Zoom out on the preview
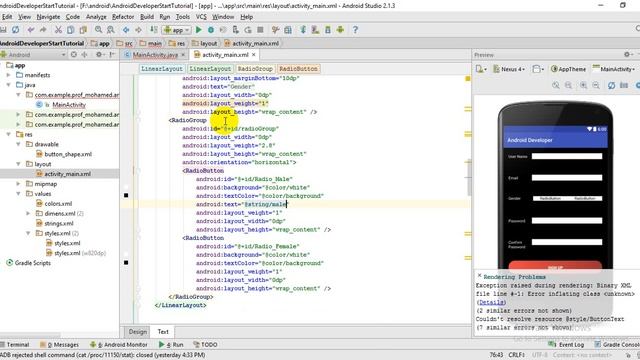Image resolution: width=640 pixels, height=360 pixels. 596,85
